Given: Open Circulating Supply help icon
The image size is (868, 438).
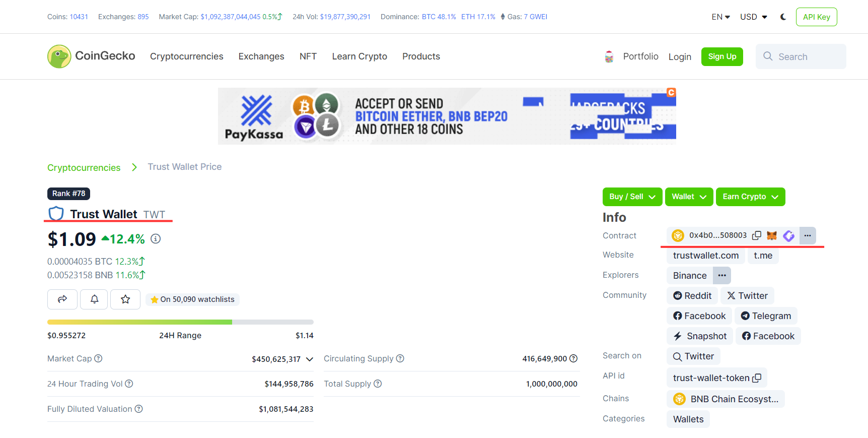Looking at the screenshot, I should click(x=400, y=358).
